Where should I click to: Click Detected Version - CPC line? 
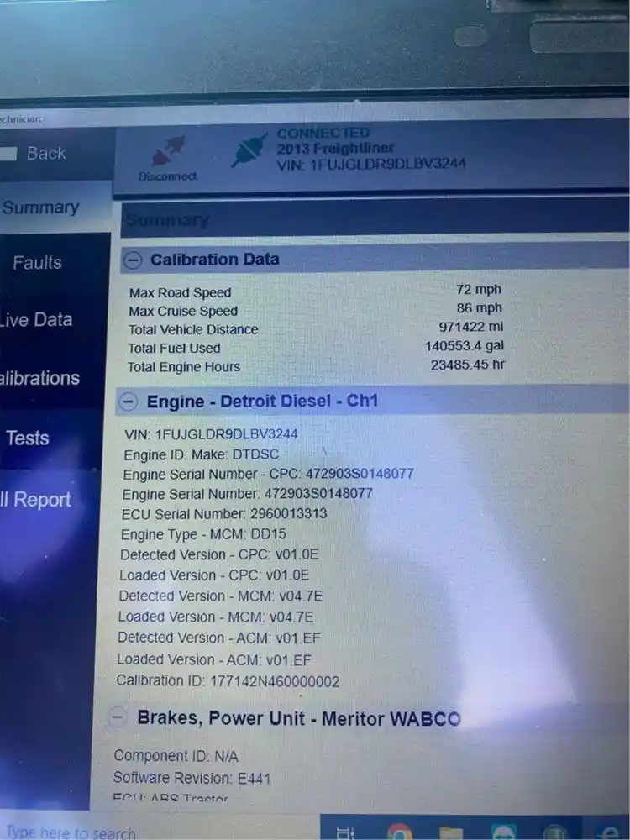tap(219, 554)
